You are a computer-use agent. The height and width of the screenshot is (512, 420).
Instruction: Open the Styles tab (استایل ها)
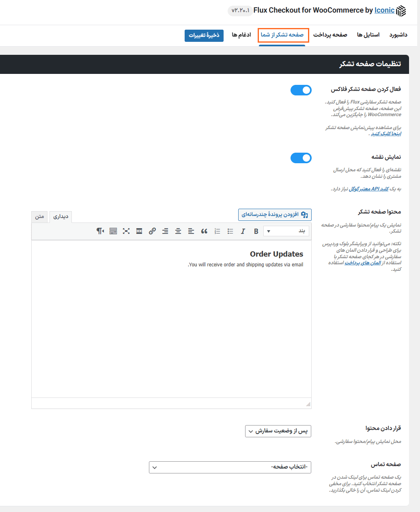tap(368, 35)
